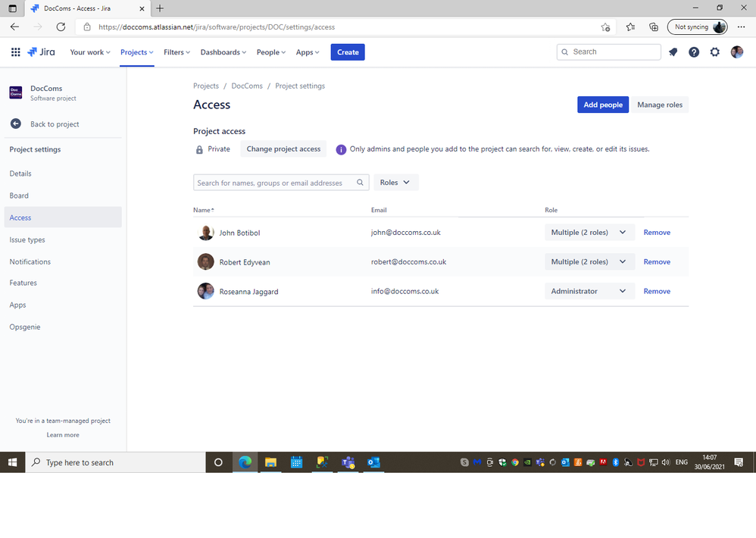This screenshot has width=756, height=538.
Task: Click the browser back arrow
Action: (x=15, y=27)
